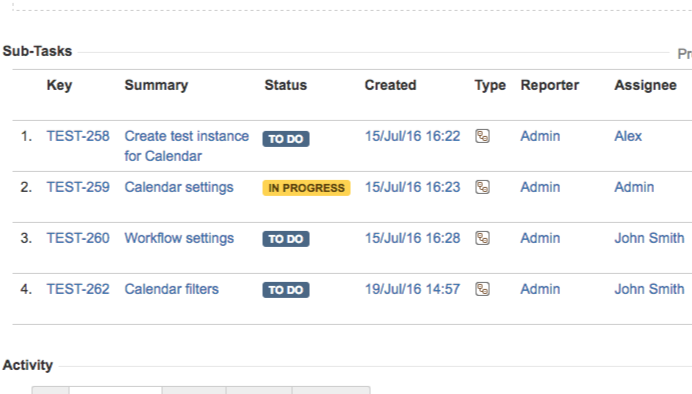Open the sub-task type icon for TEST-260

click(482, 238)
